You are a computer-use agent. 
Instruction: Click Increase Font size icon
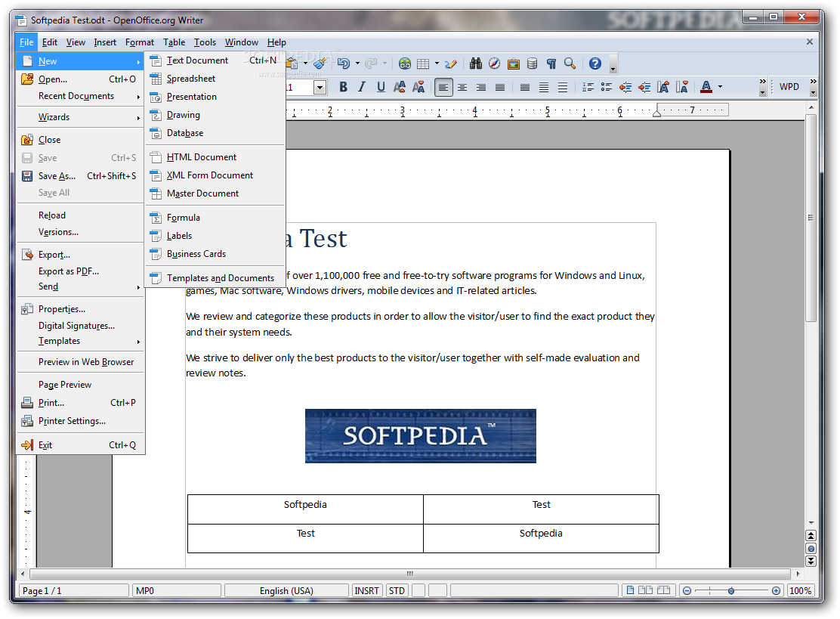coord(399,87)
